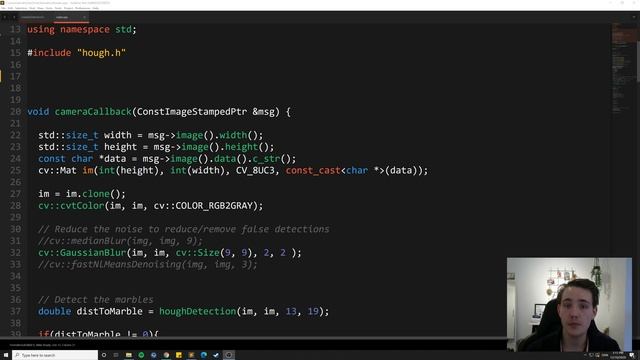Click the 'Detect the marbles' comment
The image size is (640, 360).
(x=96, y=300)
